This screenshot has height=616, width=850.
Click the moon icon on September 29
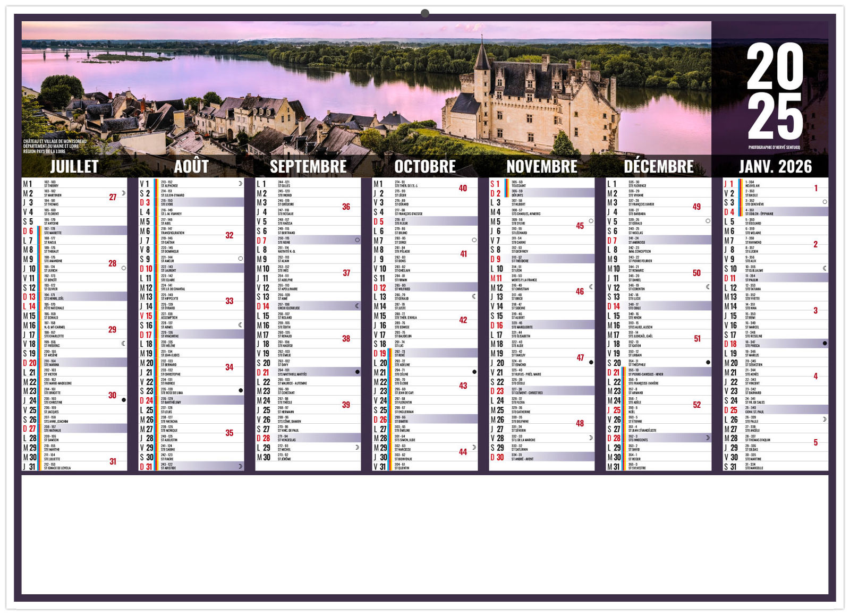358,447
